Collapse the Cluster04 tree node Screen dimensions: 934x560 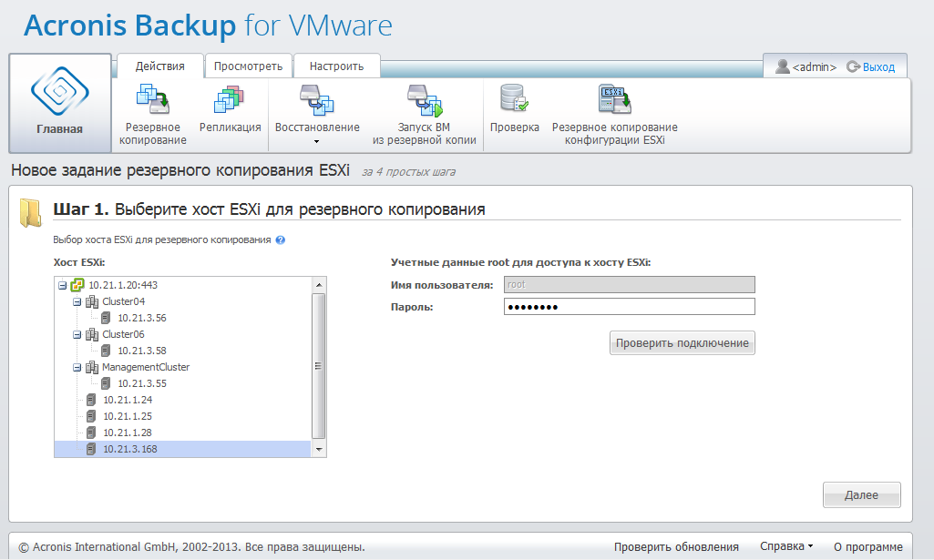(x=77, y=301)
